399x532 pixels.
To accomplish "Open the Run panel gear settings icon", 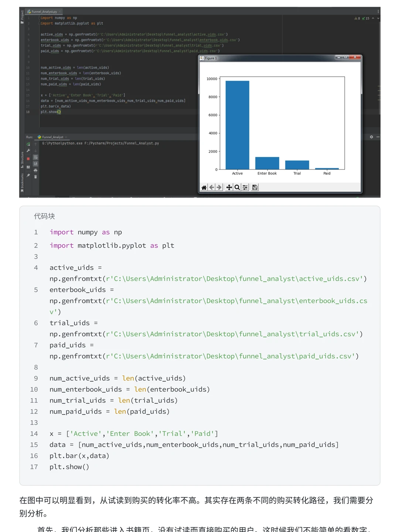I will (371, 137).
